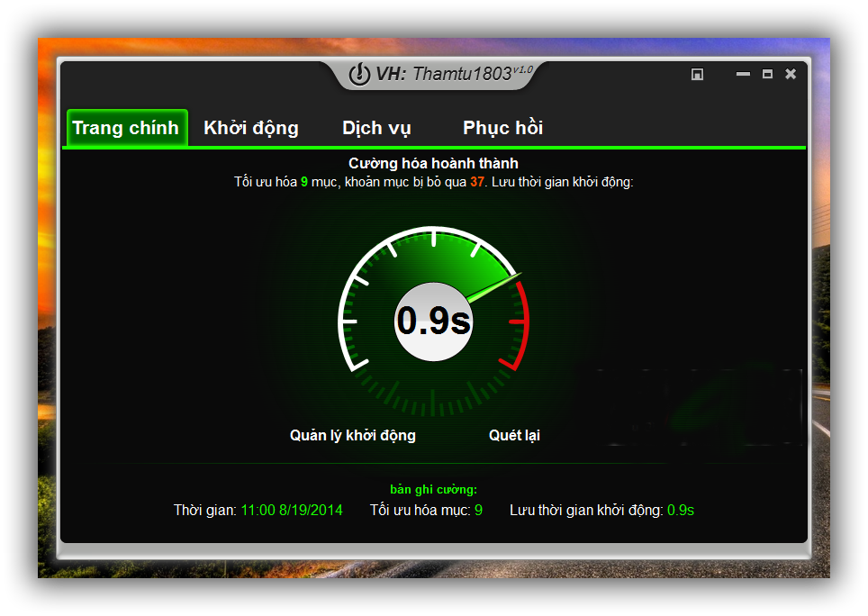Switch to the Trang chính tab
Viewport: 868px width, 616px height.
[126, 128]
